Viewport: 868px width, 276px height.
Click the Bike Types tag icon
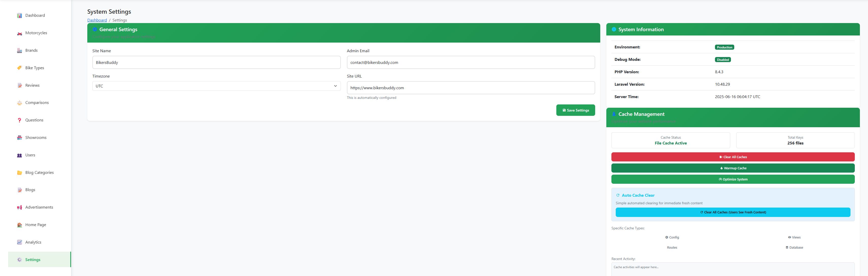20,68
